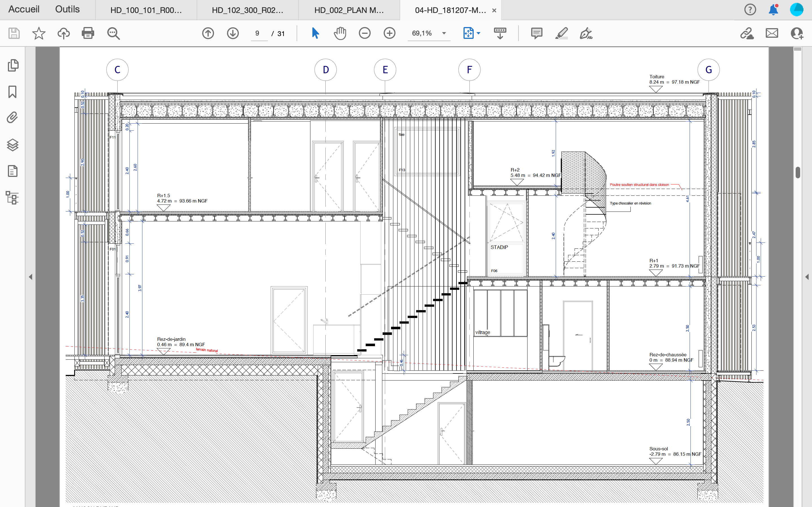Switch to the HD_002_PLAN tab

tap(348, 10)
